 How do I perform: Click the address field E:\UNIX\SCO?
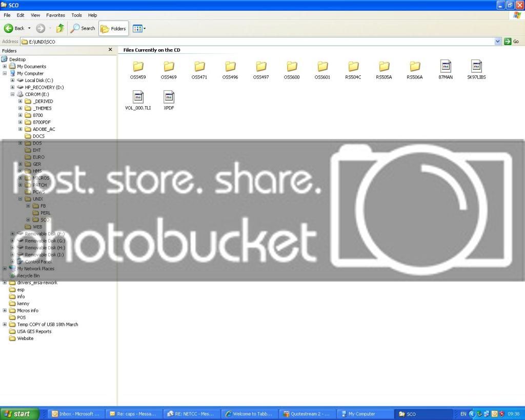click(257, 42)
